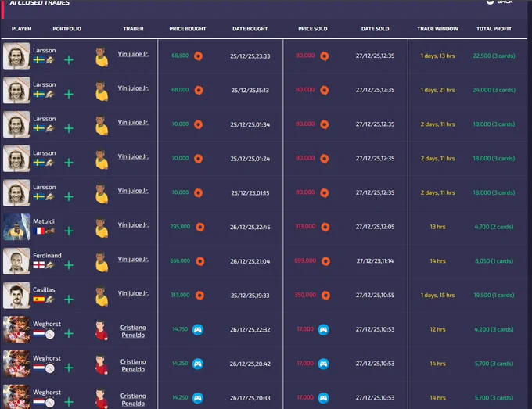532x409 pixels.
Task: Open Vinijuice Jr. link in Matuidi row
Action: tap(133, 225)
